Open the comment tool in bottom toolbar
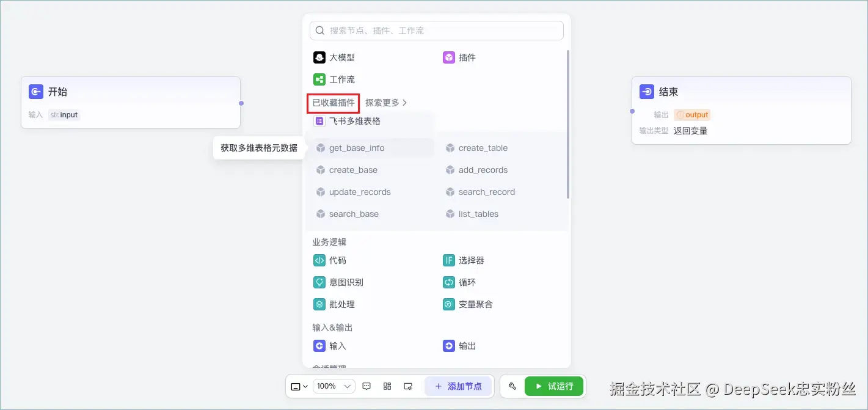 (x=367, y=386)
